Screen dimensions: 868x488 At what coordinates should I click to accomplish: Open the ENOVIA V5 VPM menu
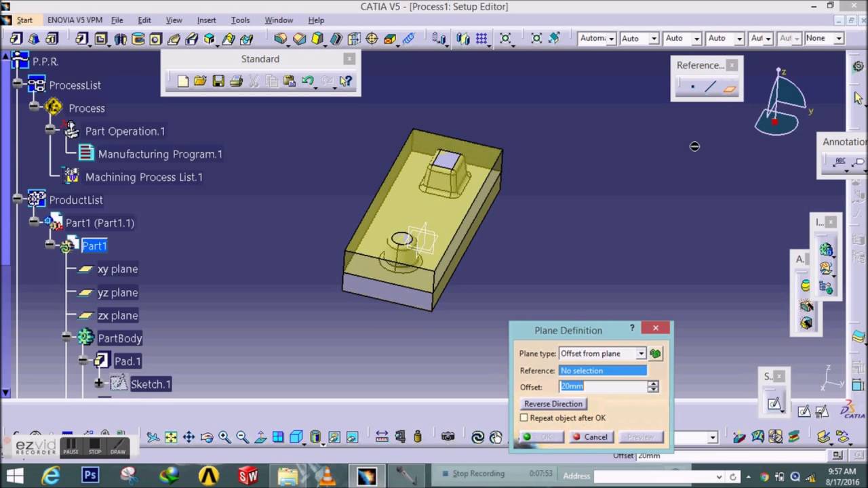pos(75,20)
